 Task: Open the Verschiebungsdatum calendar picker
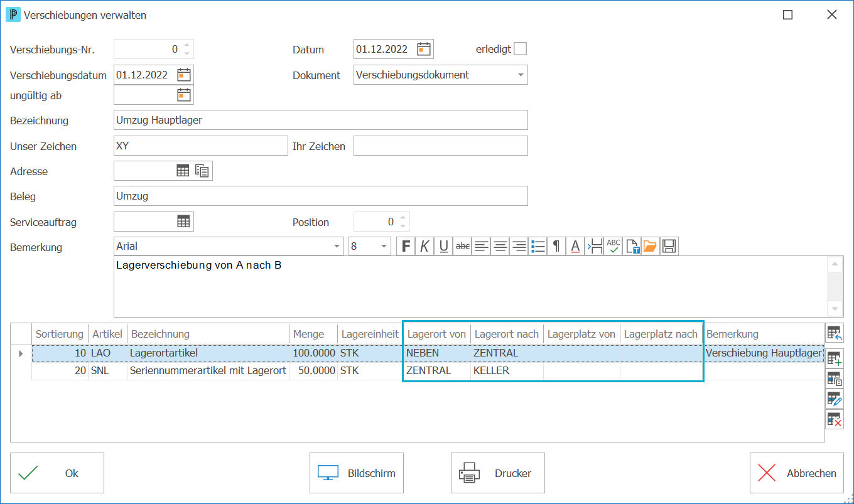coord(184,75)
